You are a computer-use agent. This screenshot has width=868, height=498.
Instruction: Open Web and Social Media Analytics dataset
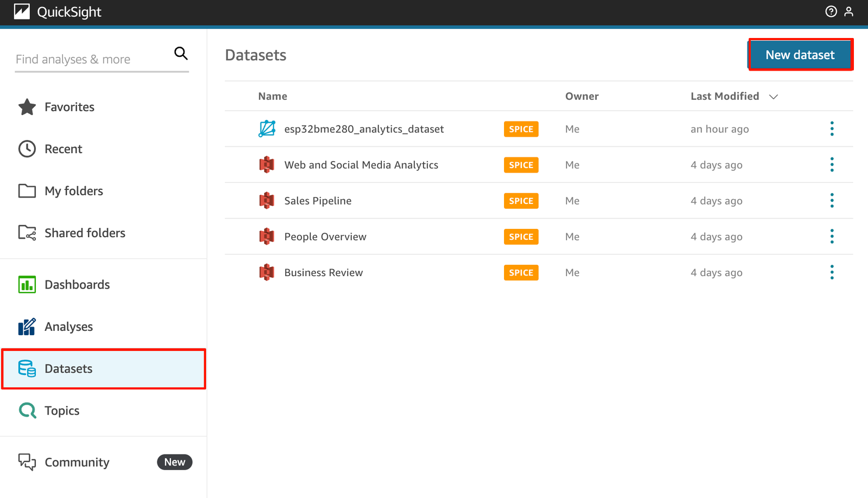[361, 165]
